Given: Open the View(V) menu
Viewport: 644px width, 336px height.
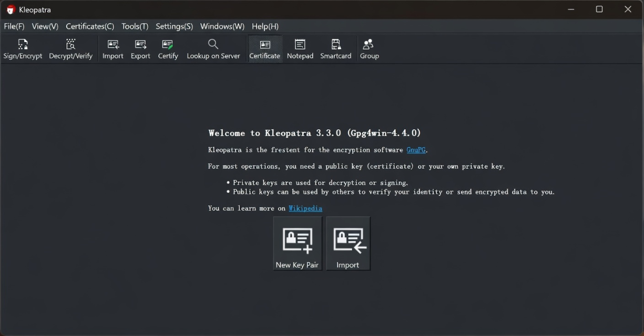Looking at the screenshot, I should coord(45,26).
